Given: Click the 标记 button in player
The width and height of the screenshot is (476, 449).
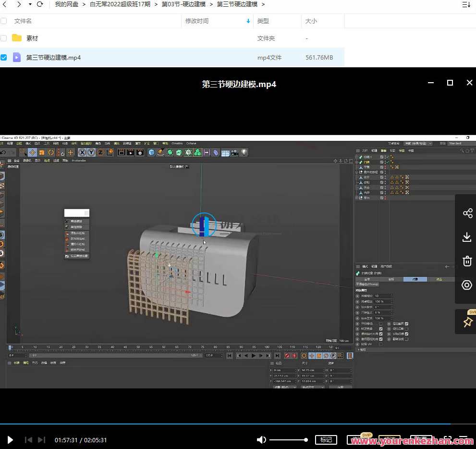Looking at the screenshot, I should 326,440.
